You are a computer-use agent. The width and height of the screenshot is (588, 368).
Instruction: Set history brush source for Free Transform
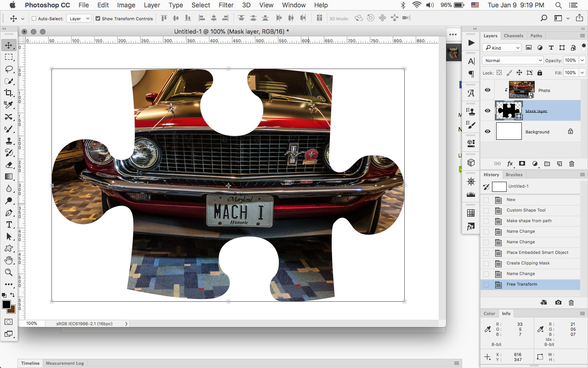coord(486,284)
